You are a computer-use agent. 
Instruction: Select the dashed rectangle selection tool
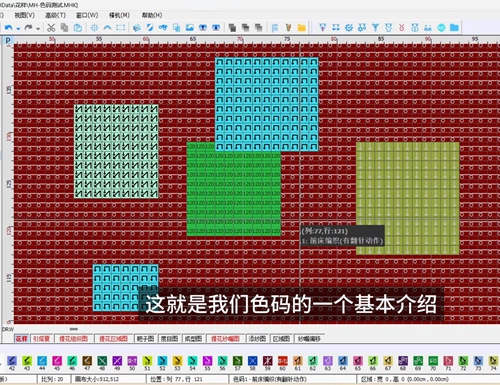pyautogui.click(x=121, y=28)
